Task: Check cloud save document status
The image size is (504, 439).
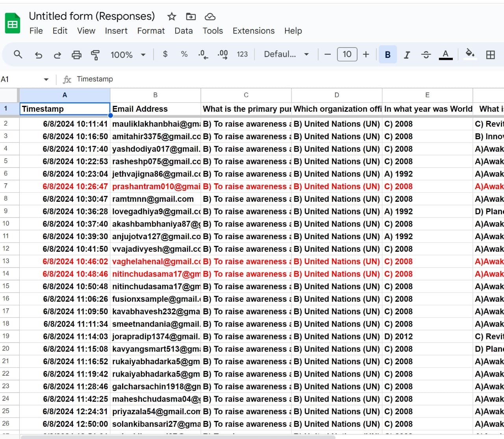Action: 210,17
